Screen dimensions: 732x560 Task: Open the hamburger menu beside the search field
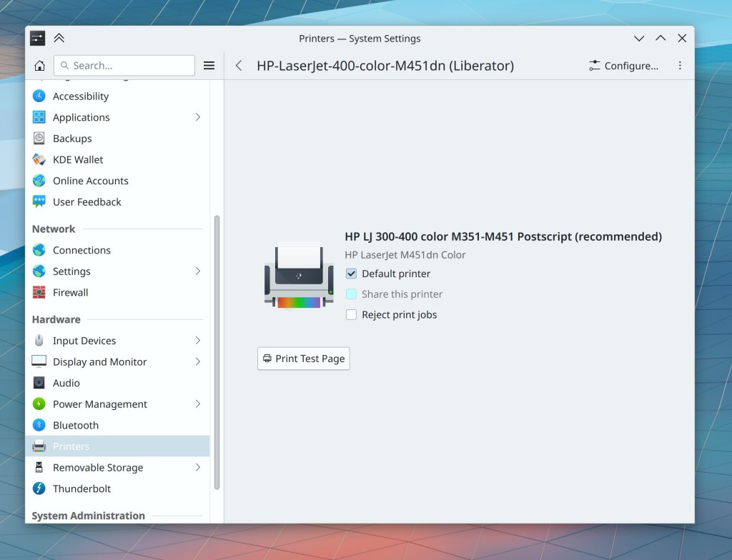point(209,66)
